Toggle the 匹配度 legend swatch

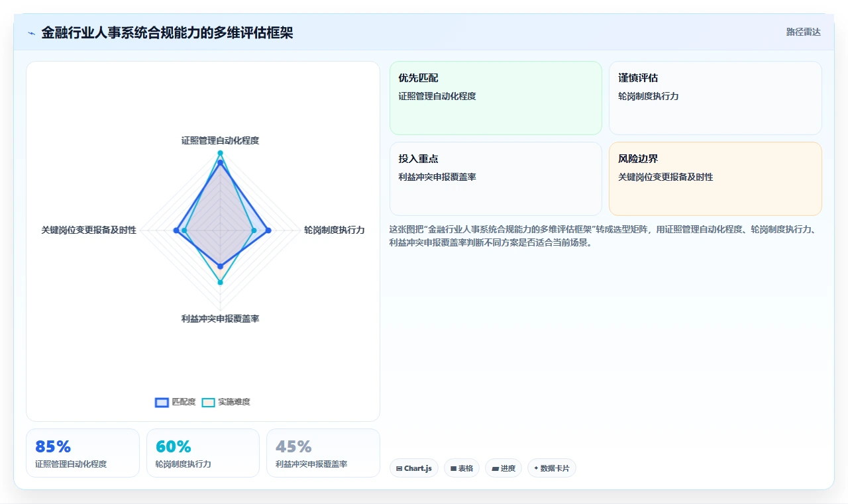point(162,402)
